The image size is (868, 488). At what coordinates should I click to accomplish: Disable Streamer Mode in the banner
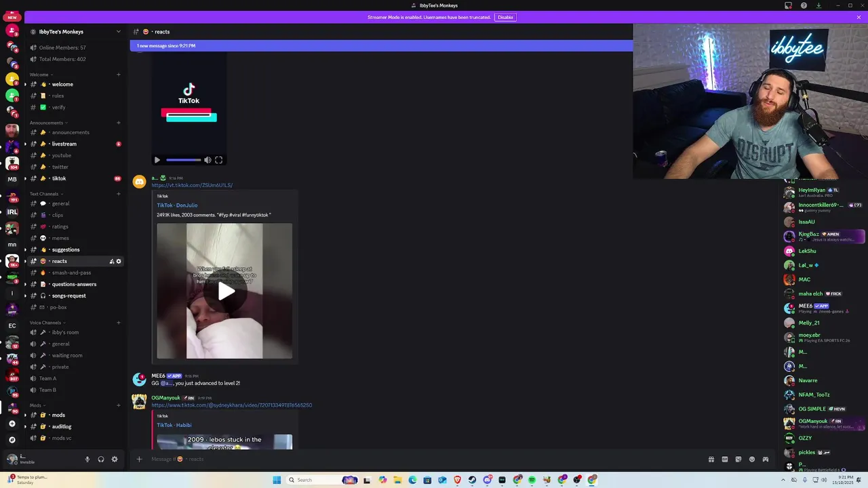505,17
